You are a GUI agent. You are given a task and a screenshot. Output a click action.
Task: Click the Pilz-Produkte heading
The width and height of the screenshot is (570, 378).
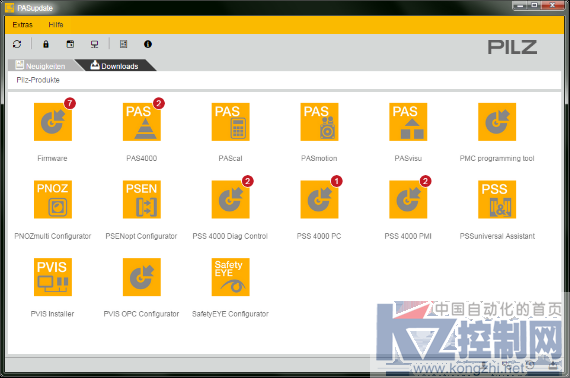(x=38, y=80)
